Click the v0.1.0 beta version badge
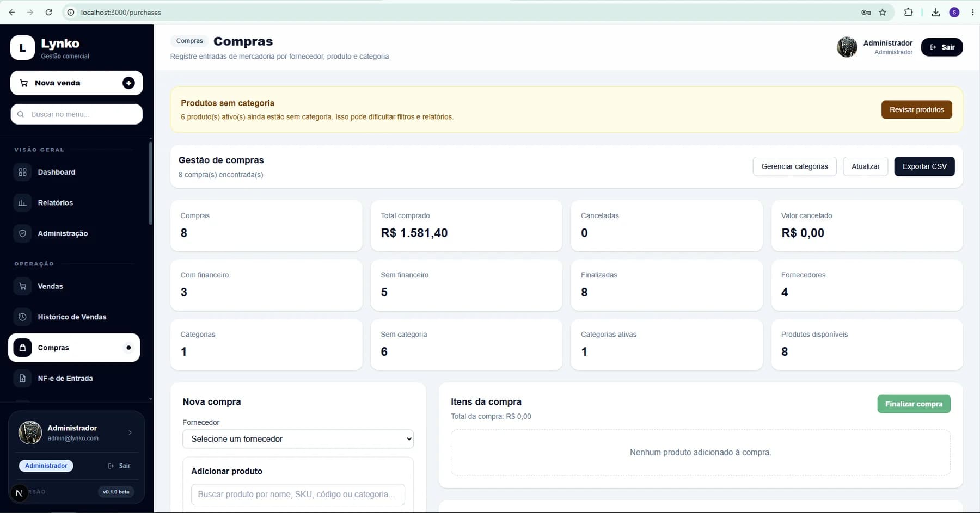Image resolution: width=980 pixels, height=513 pixels. 116,492
